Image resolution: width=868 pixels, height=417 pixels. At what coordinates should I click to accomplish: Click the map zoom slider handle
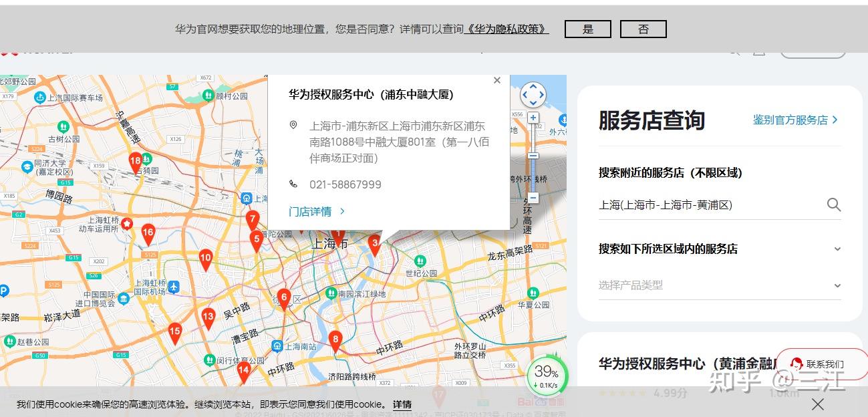(x=533, y=156)
